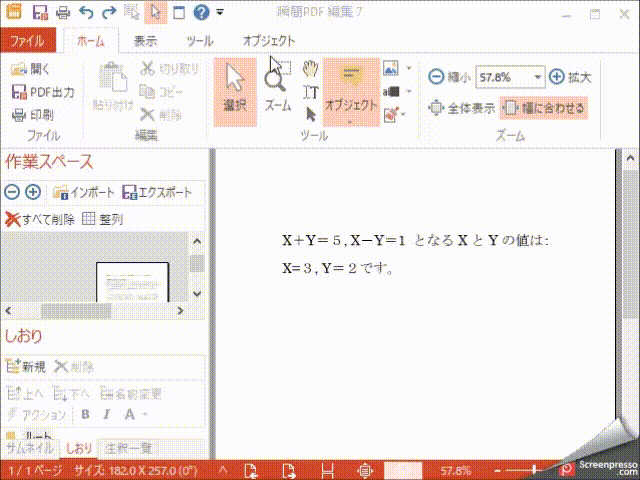This screenshot has width=640, height=480.
Task: Click the app logo icon at top left
Action: (13, 11)
